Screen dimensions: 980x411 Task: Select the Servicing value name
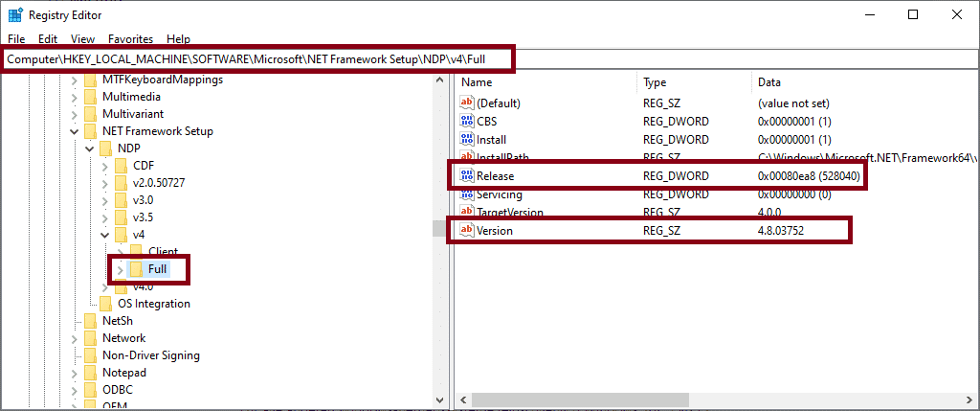[x=499, y=194]
